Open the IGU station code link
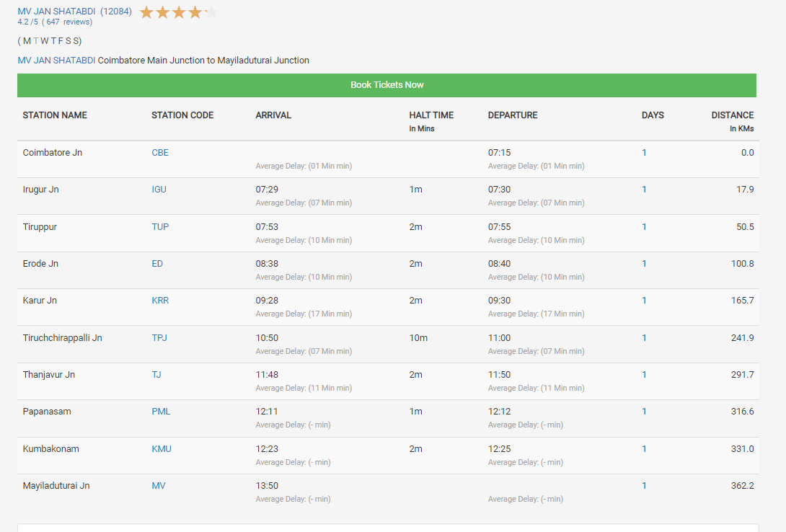The width and height of the screenshot is (786, 532). [159, 190]
